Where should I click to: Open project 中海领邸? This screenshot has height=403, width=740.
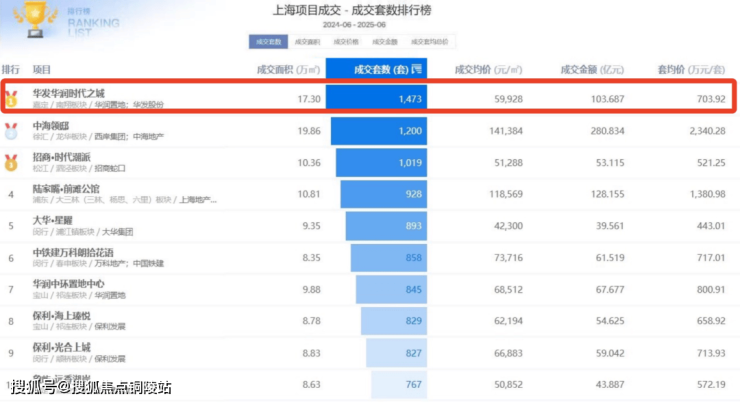(x=51, y=126)
